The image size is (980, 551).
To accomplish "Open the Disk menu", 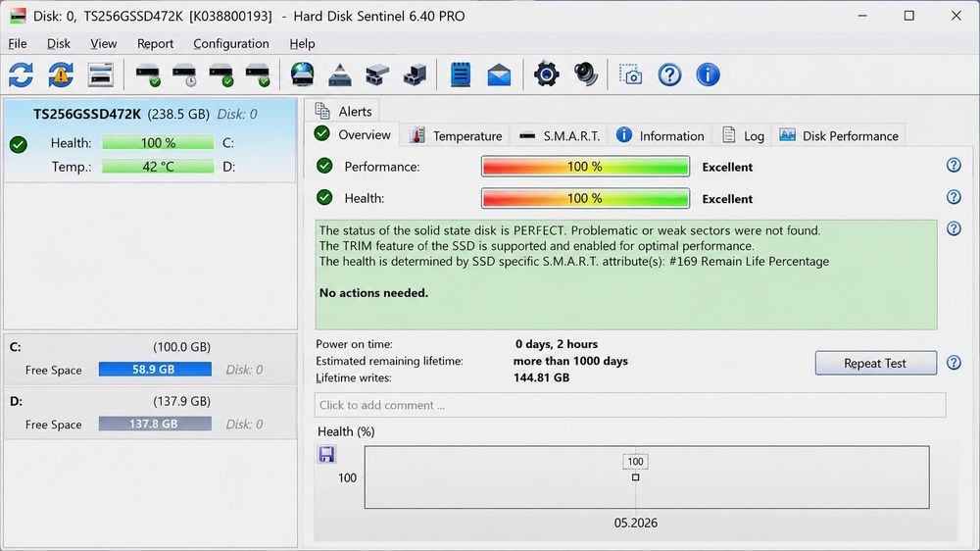I will [59, 44].
